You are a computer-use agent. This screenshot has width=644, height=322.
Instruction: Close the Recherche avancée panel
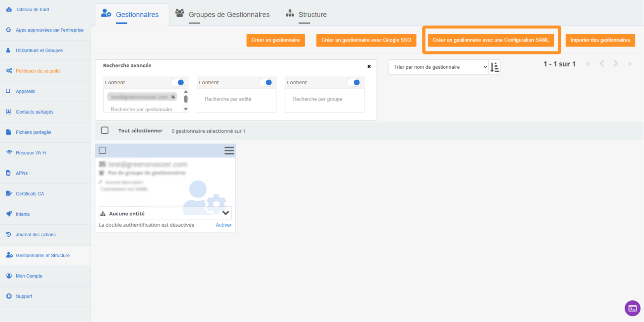(369, 66)
